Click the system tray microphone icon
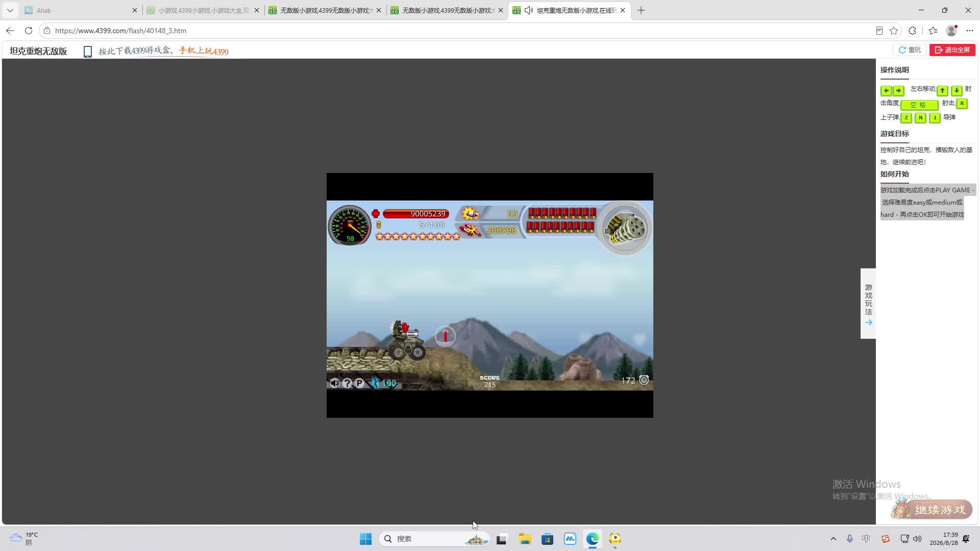 850,539
